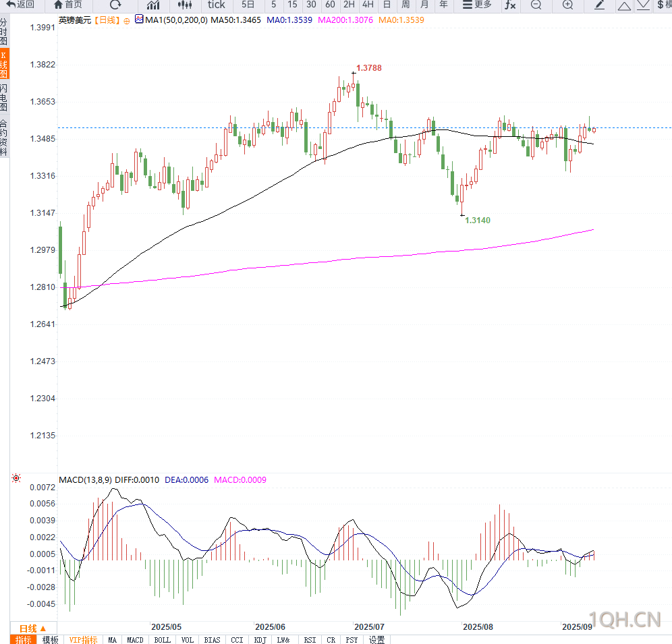The width and height of the screenshot is (672, 644).
Task: Select the 2H period
Action: 349,5
